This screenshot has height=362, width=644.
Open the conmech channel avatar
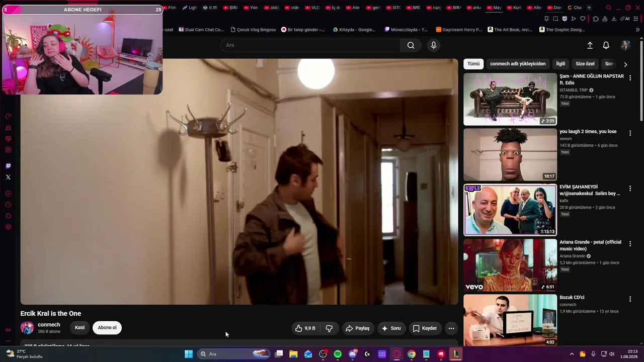coord(27,328)
